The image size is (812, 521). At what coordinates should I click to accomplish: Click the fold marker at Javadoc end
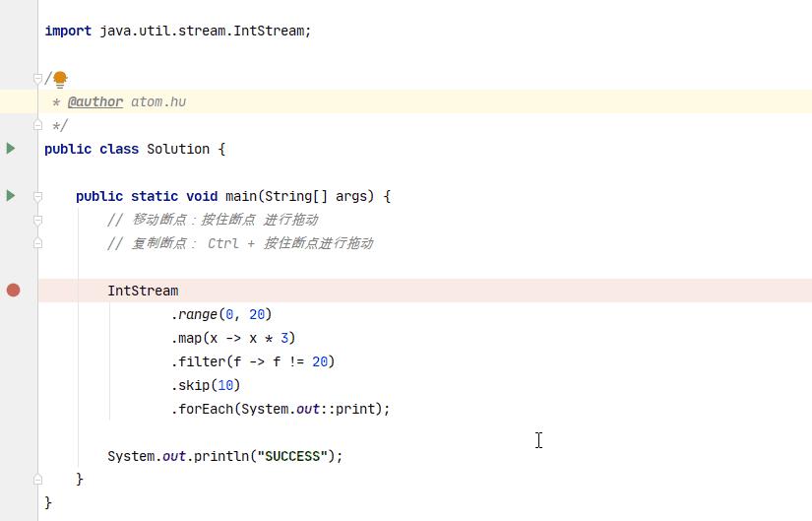pyautogui.click(x=38, y=125)
